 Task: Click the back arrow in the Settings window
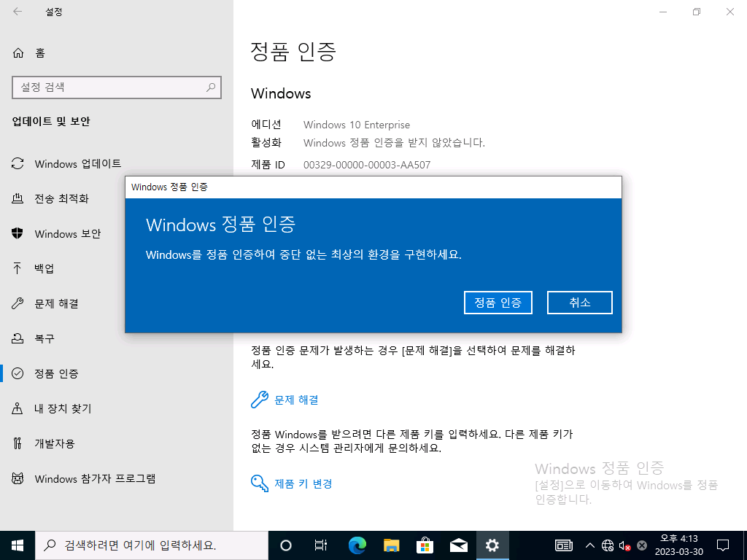click(x=18, y=12)
